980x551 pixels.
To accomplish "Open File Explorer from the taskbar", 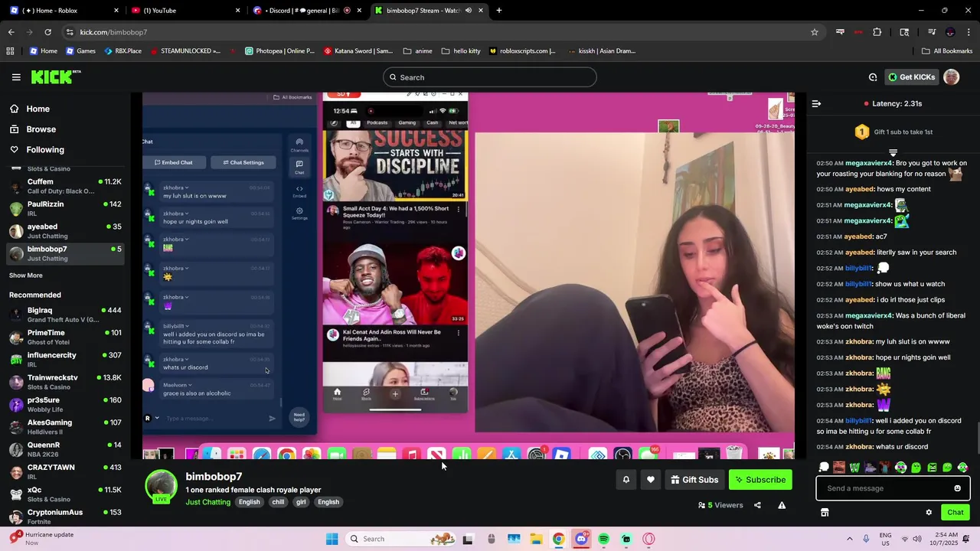I will (x=536, y=539).
